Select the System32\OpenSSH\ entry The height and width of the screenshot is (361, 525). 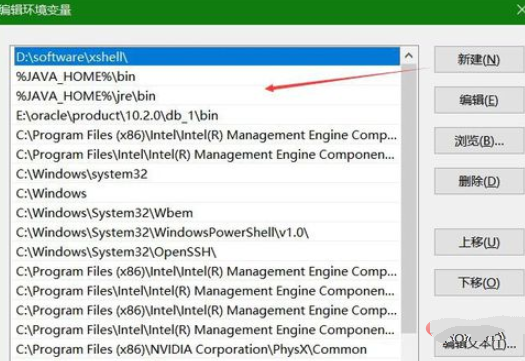207,252
